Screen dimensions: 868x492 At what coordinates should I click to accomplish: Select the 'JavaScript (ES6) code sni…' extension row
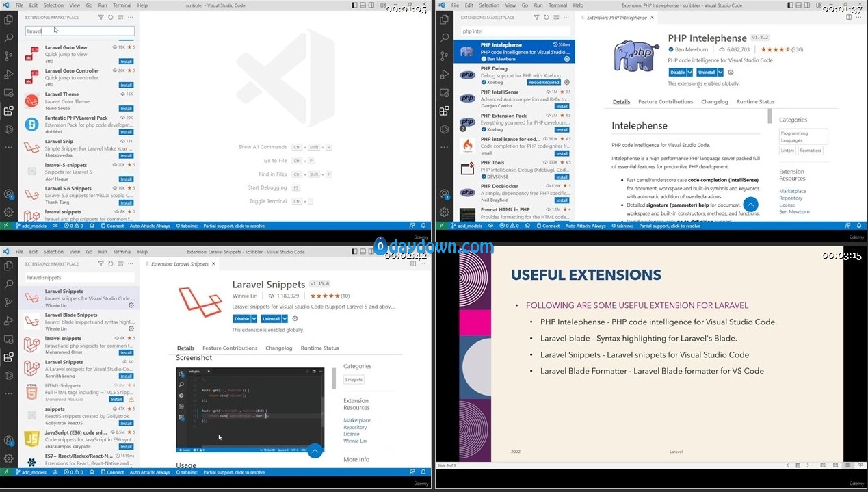click(x=79, y=439)
